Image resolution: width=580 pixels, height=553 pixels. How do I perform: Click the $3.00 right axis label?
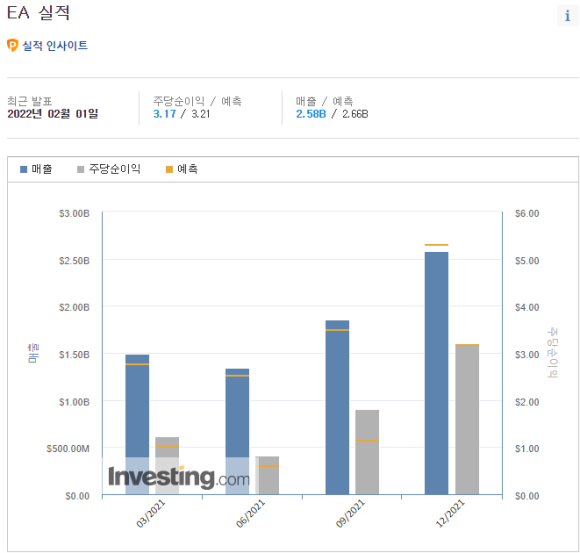[527, 355]
